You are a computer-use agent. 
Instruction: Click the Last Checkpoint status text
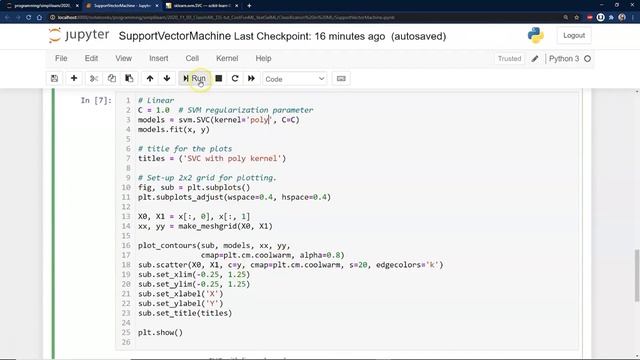click(x=309, y=36)
